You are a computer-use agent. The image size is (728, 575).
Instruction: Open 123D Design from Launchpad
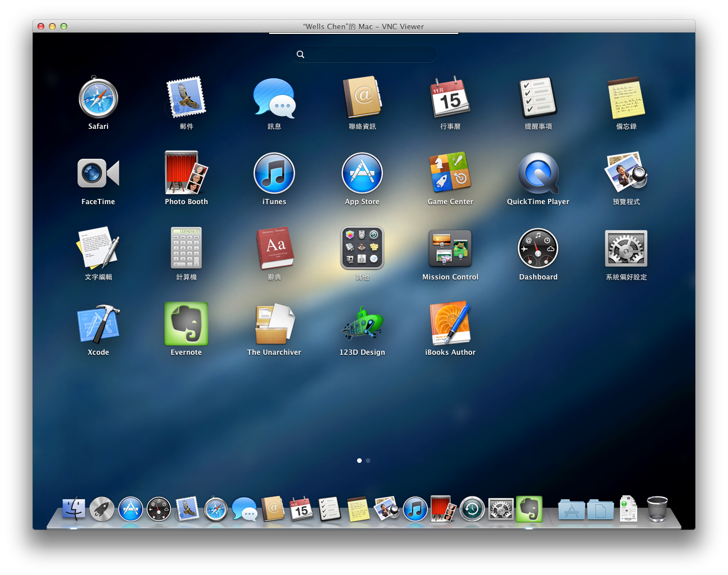(x=362, y=324)
